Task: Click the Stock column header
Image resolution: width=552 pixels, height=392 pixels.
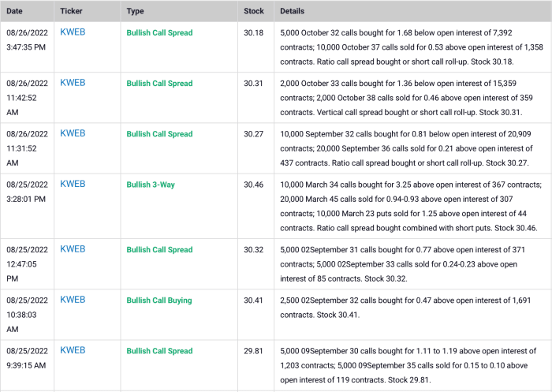Action: 254,12
